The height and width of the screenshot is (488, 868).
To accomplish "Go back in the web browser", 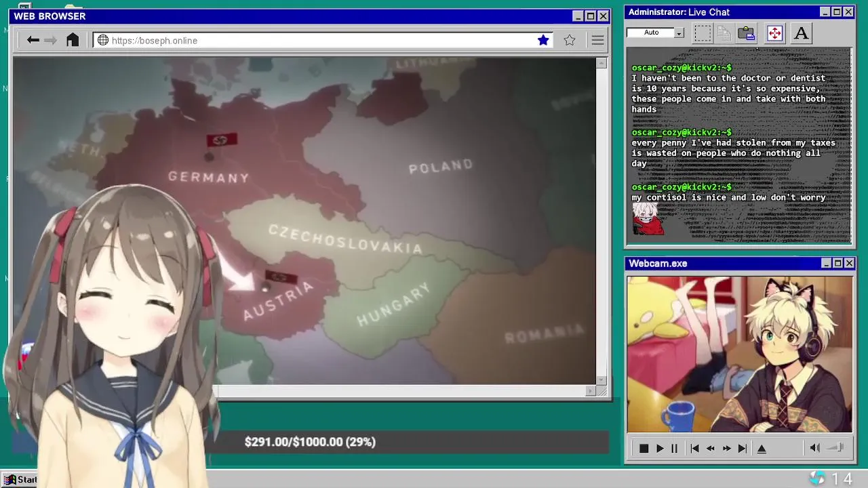I will tap(33, 40).
